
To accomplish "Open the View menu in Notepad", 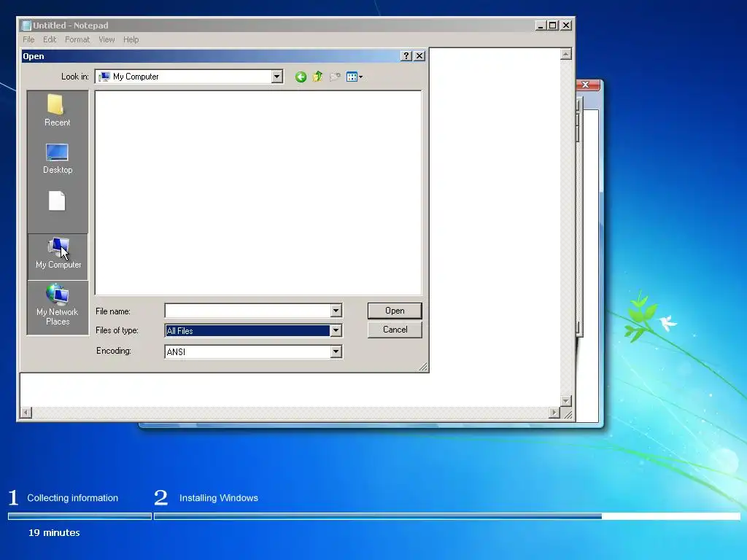I will tap(107, 39).
